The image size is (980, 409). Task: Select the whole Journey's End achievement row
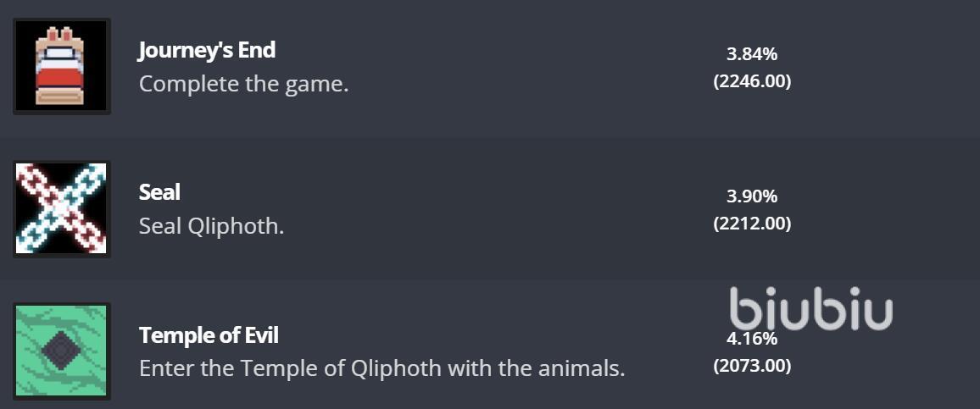pos(490,66)
